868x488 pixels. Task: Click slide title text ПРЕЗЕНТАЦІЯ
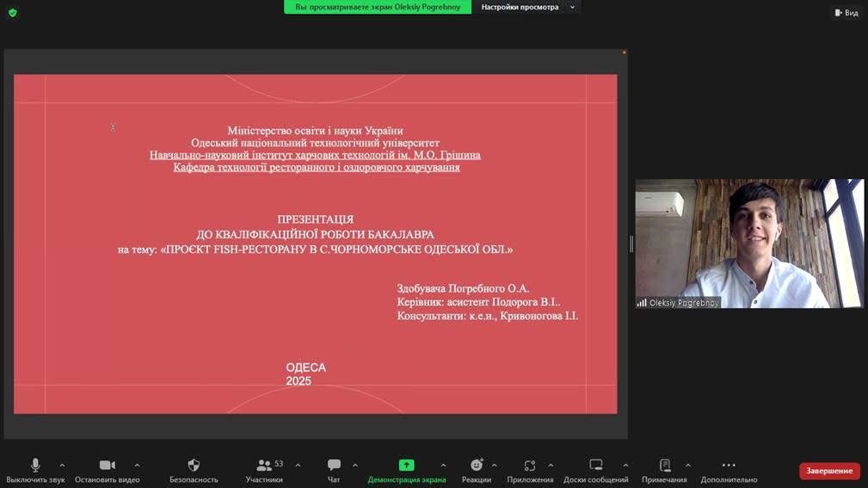pyautogui.click(x=316, y=219)
